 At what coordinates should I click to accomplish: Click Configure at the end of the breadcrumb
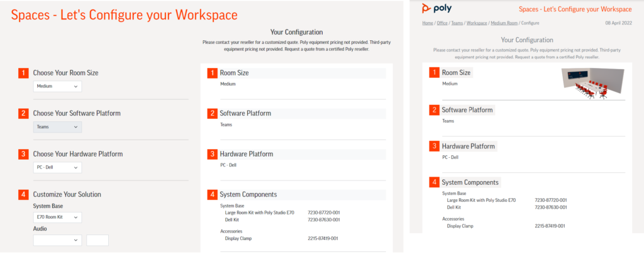pos(531,23)
